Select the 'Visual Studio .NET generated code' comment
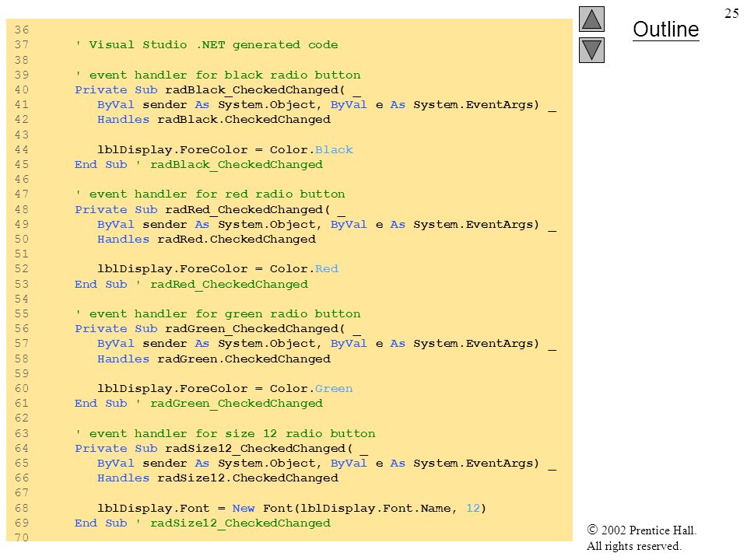 (x=207, y=45)
